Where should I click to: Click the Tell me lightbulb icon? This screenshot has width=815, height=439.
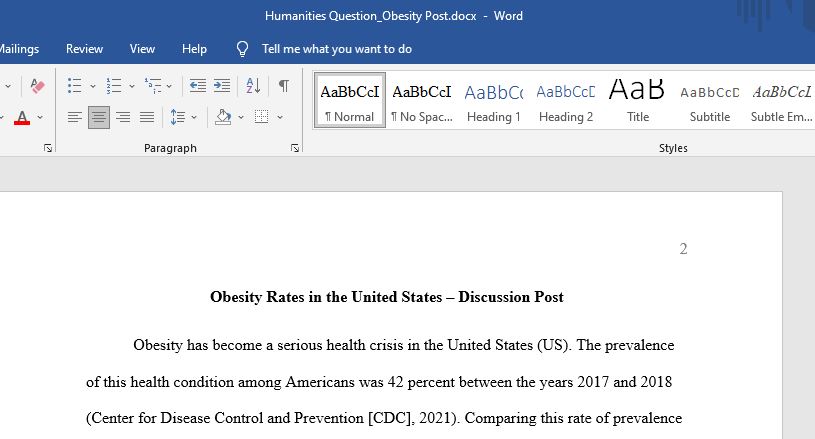coord(242,49)
